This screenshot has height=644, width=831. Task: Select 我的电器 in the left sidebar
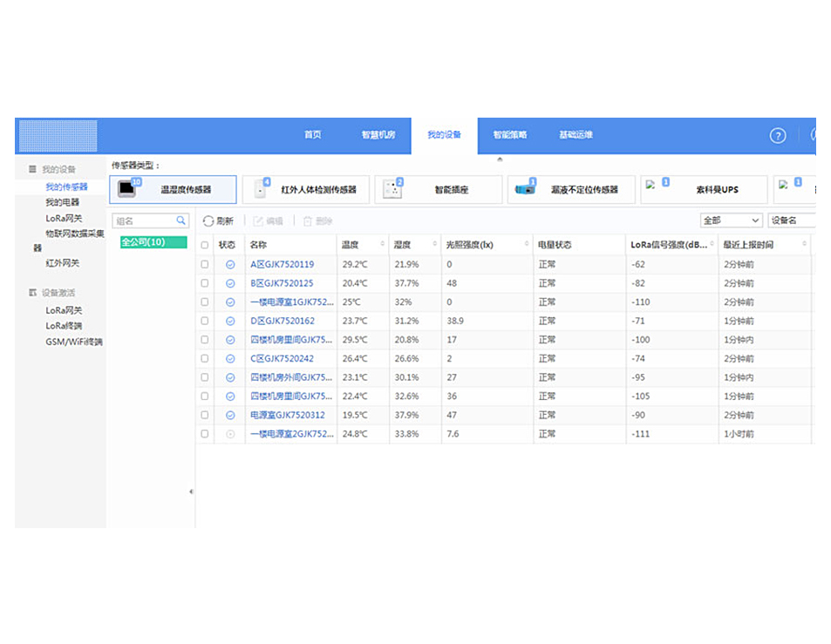coord(62,202)
